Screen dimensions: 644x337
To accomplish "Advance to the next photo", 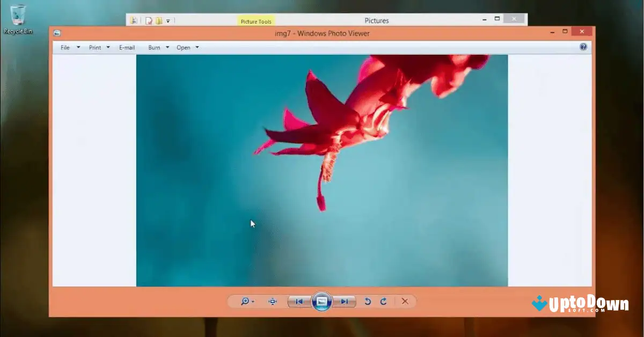I will (346, 301).
